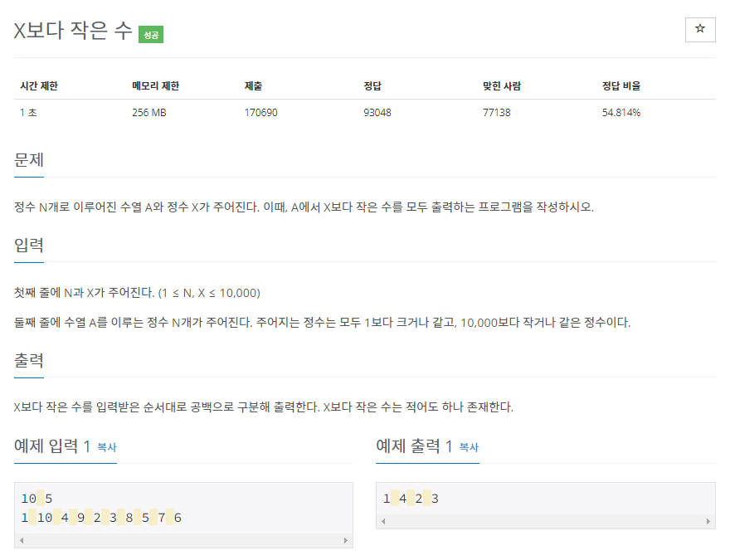Click the 시간 제한 column header
Screen dimensions: 730x560
39,85
